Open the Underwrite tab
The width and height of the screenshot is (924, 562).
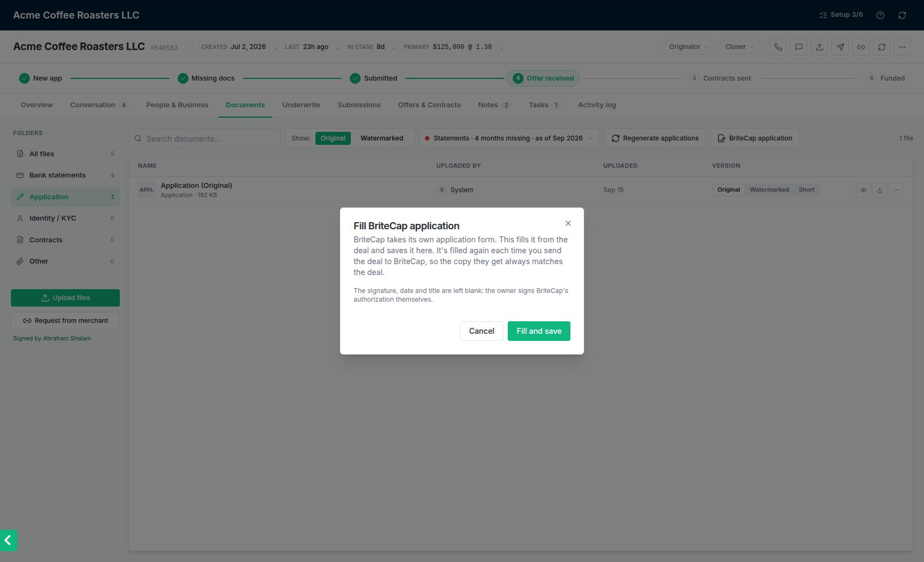coord(301,105)
